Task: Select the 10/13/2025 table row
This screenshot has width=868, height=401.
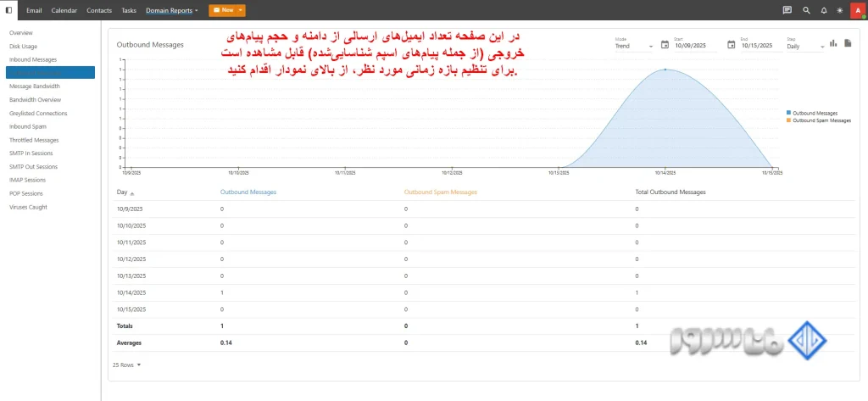Action: tap(483, 276)
